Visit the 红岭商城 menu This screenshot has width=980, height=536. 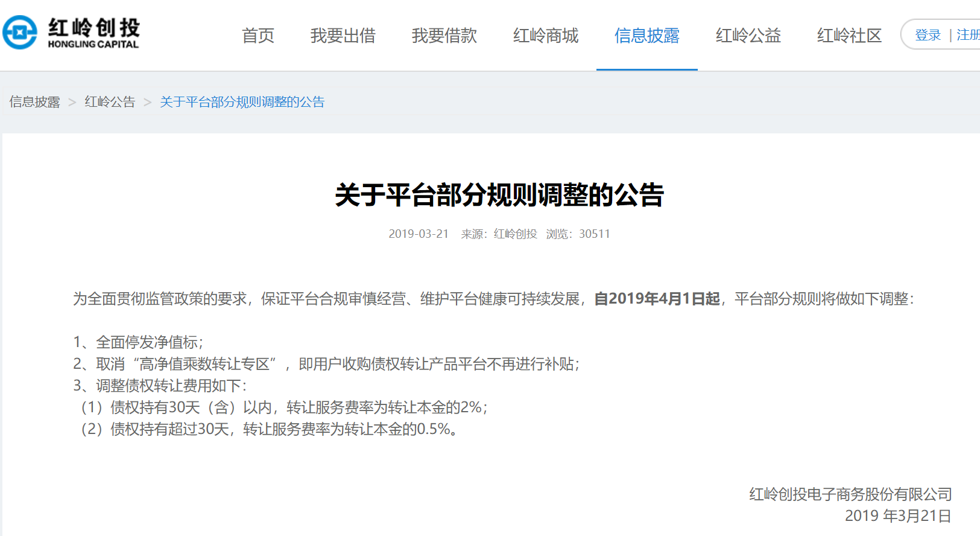click(x=546, y=36)
